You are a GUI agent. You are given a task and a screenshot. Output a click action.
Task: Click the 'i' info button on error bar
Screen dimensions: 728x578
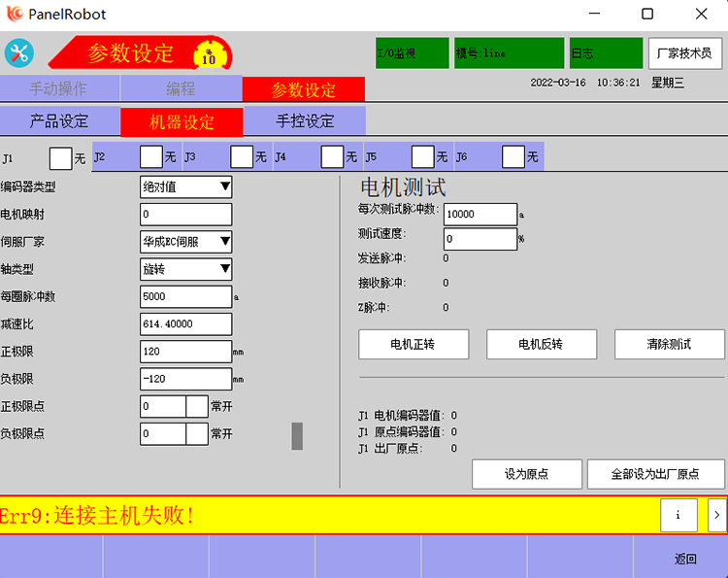point(678,515)
